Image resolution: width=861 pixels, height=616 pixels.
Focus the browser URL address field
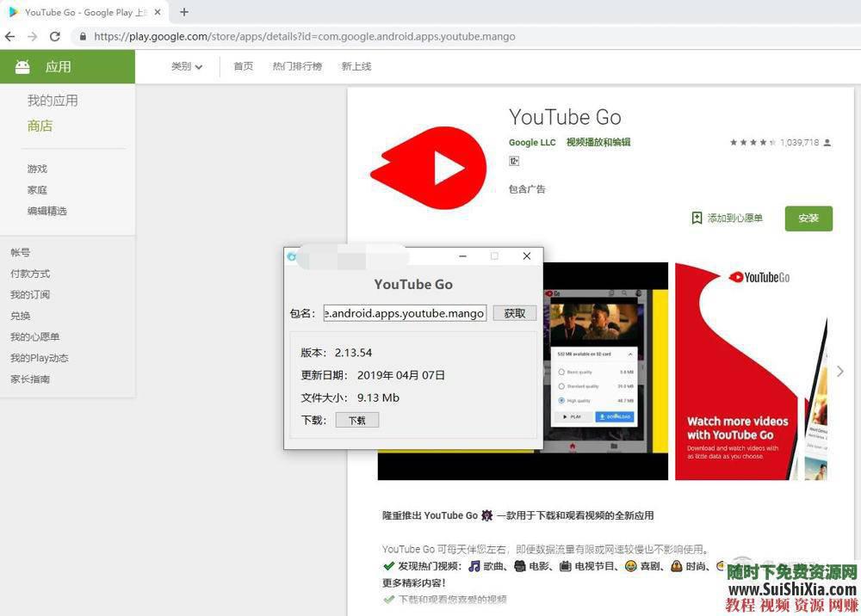(305, 36)
